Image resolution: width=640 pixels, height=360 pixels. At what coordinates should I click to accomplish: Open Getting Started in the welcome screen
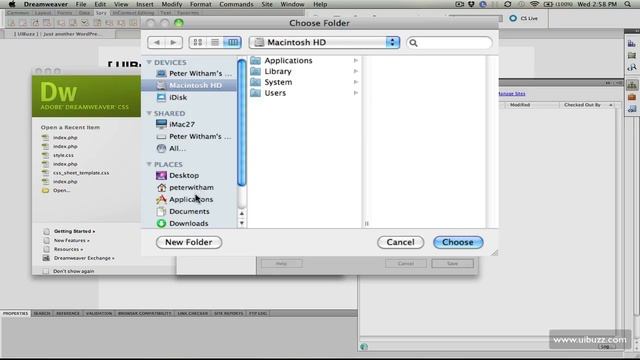click(74, 231)
